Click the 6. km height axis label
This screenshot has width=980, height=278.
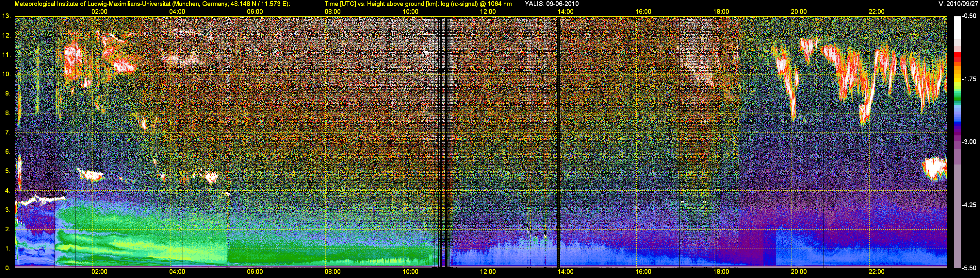(x=8, y=152)
